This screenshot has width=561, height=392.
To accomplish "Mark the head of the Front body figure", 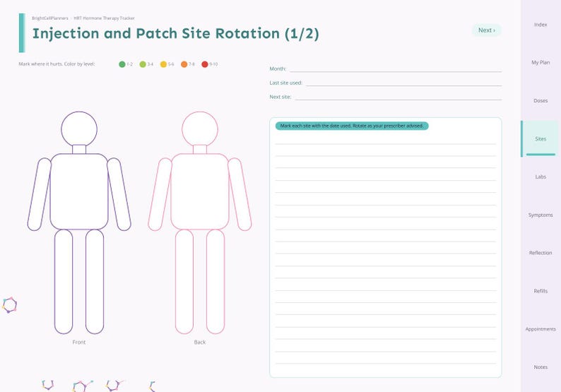I will (x=79, y=129).
